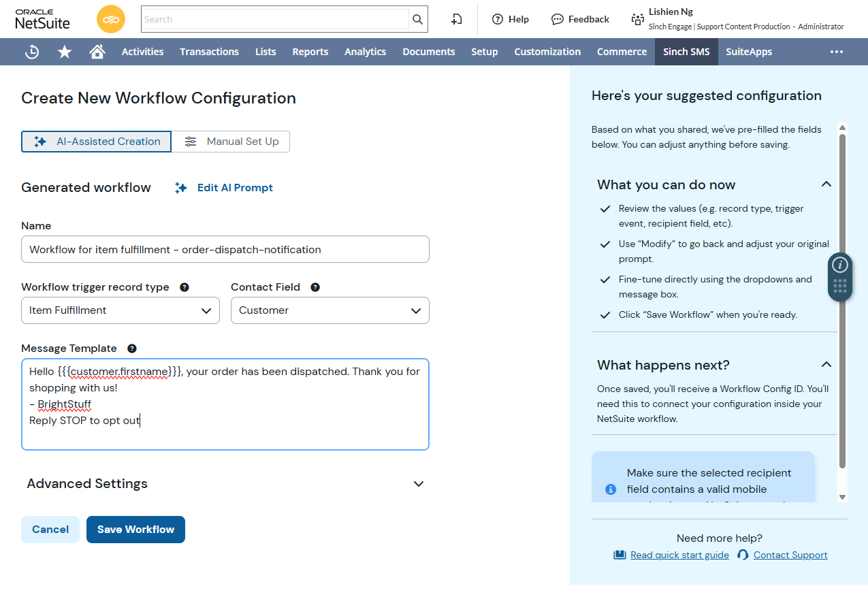
Task: Open the Create New page icon beside search
Action: click(456, 19)
